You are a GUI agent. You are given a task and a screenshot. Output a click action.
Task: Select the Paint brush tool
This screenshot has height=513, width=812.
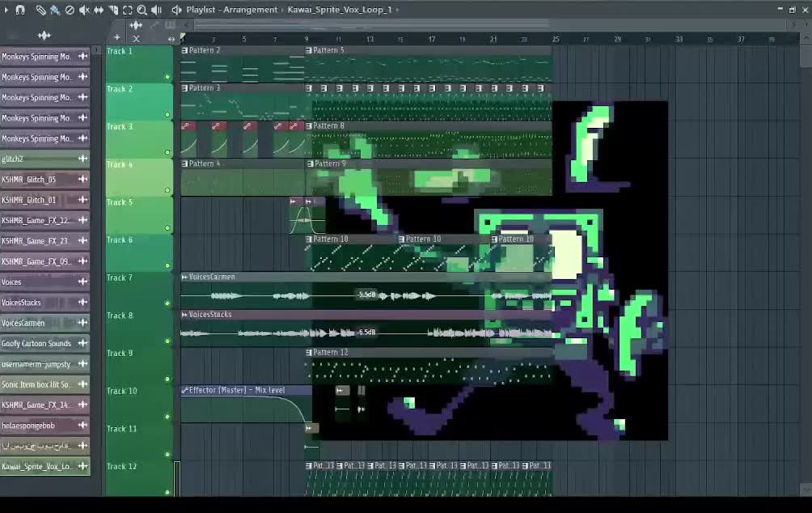coord(54,10)
